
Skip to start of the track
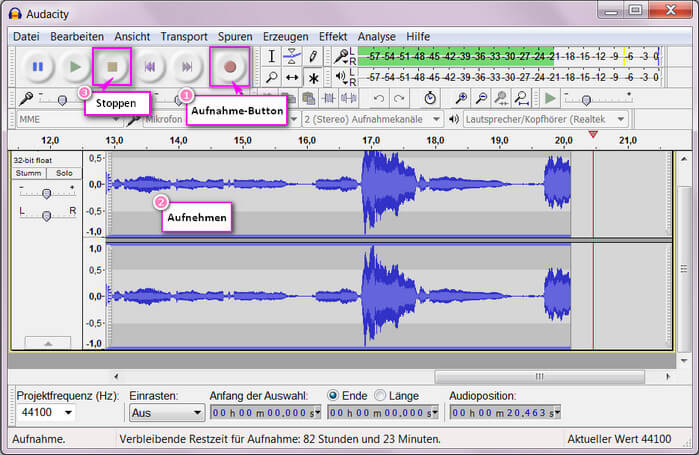(150, 67)
